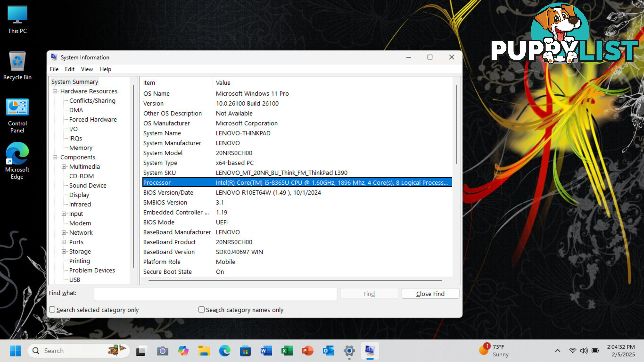The image size is (644, 362).
Task: Click the battery tray icon
Action: click(596, 351)
